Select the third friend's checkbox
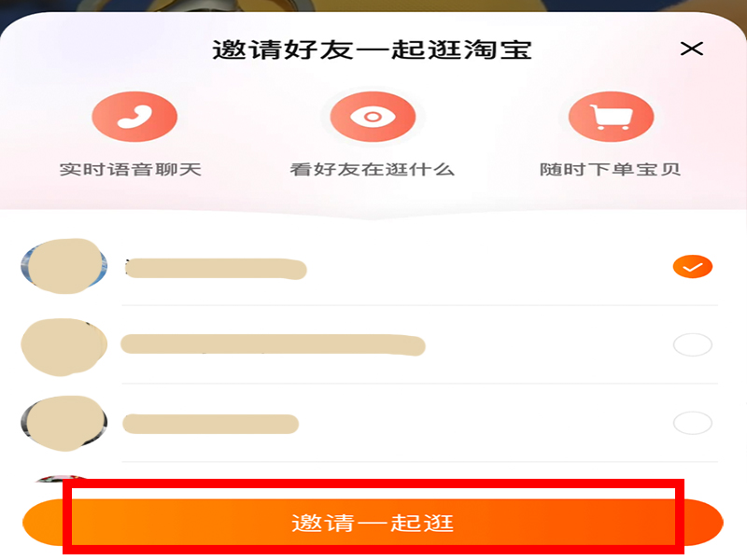This screenshot has height=560, width=747. (x=692, y=423)
